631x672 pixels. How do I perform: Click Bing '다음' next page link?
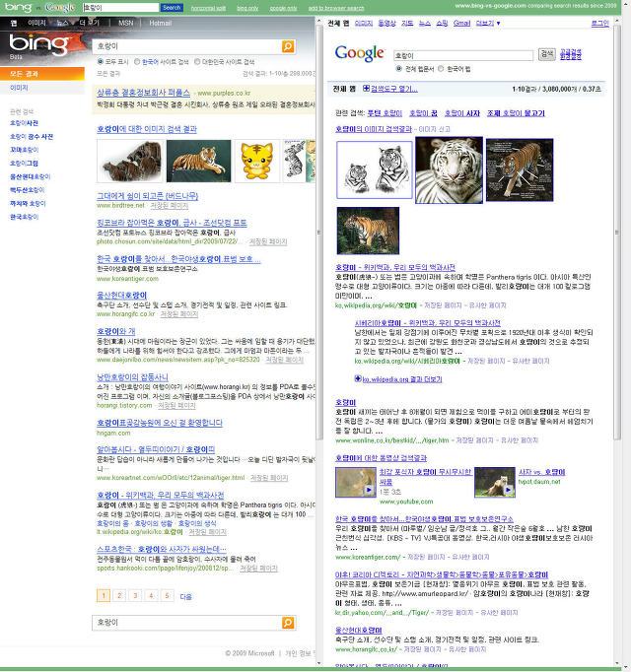(x=185, y=596)
